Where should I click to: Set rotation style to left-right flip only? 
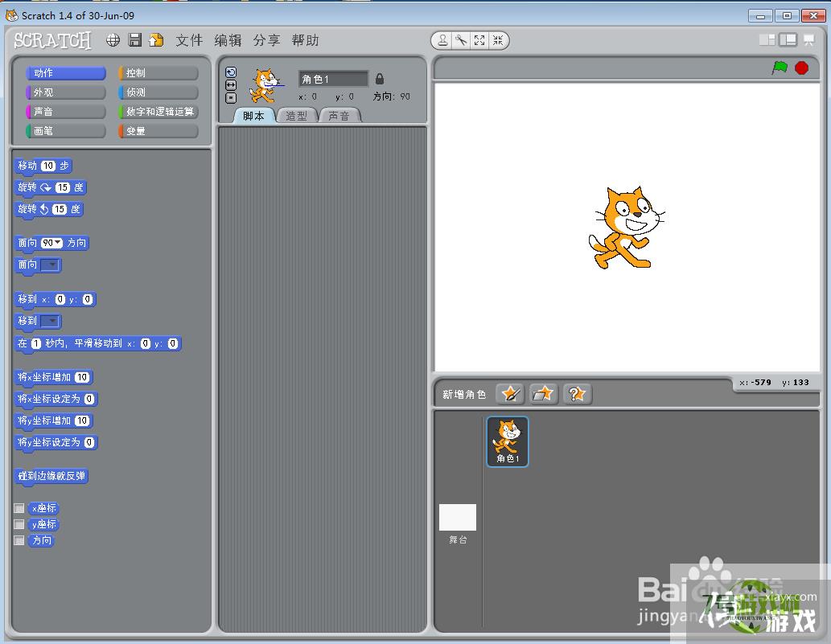(x=231, y=85)
